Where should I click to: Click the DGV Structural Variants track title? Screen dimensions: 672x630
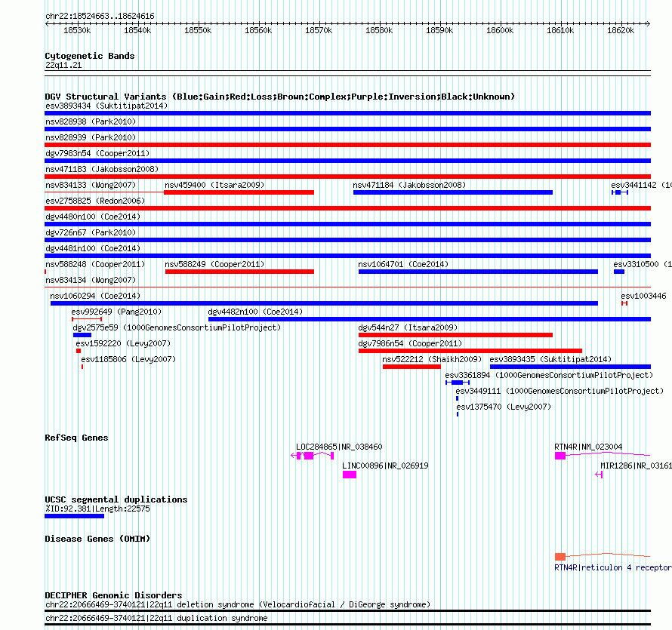[x=280, y=97]
